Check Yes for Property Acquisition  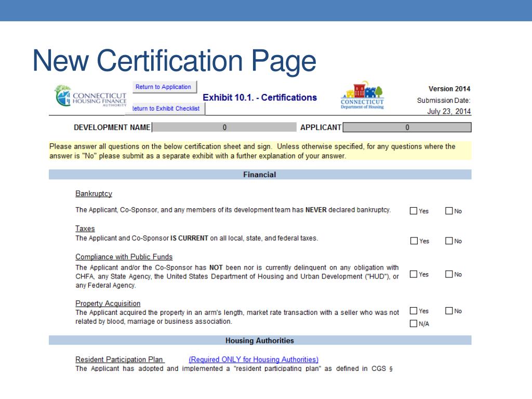[414, 311]
